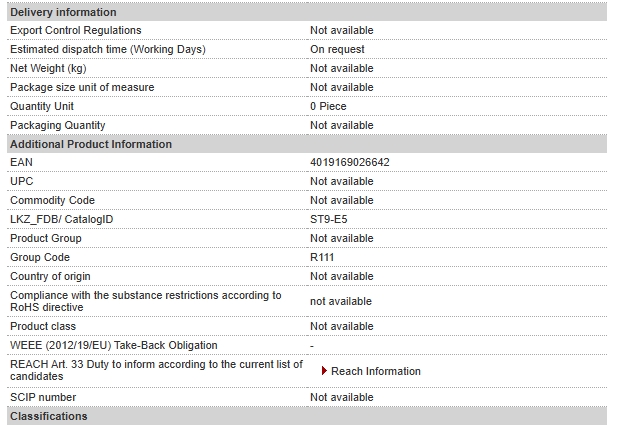Click the Export Control Regulations label
This screenshot has width=618, height=425.
coord(76,30)
